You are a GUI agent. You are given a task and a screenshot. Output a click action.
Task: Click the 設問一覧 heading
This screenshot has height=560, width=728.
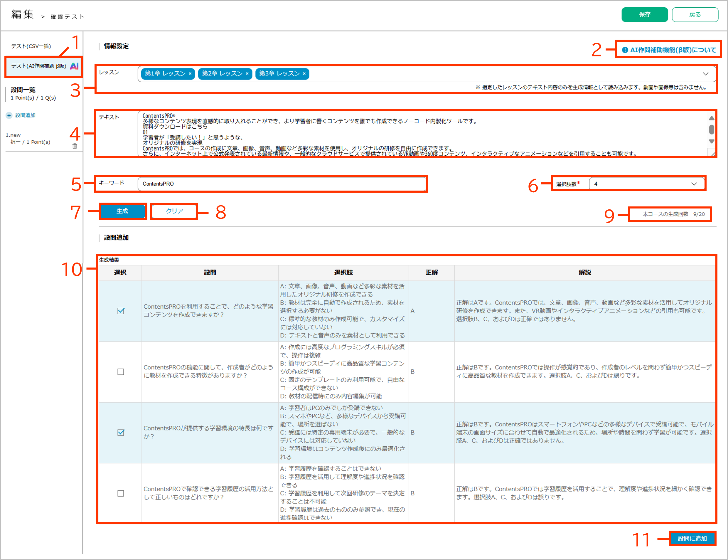pyautogui.click(x=23, y=90)
